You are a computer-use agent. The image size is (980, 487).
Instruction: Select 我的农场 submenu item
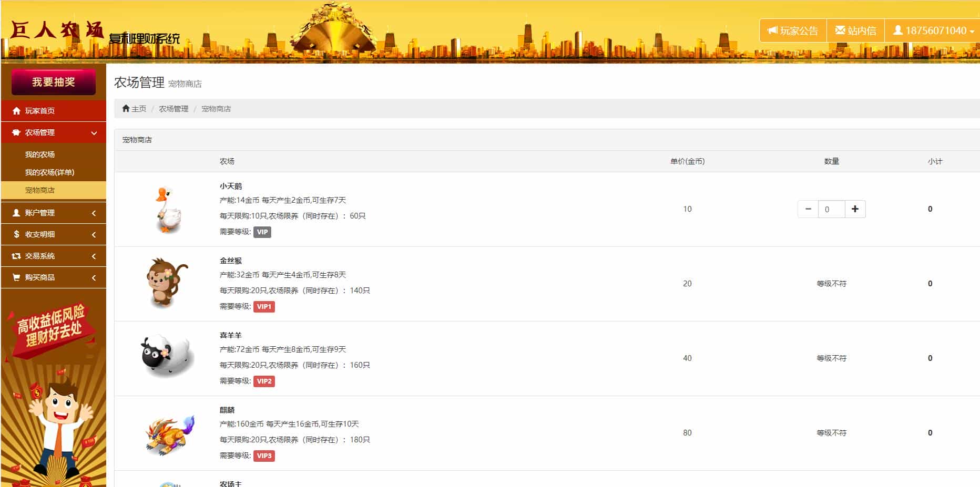54,154
